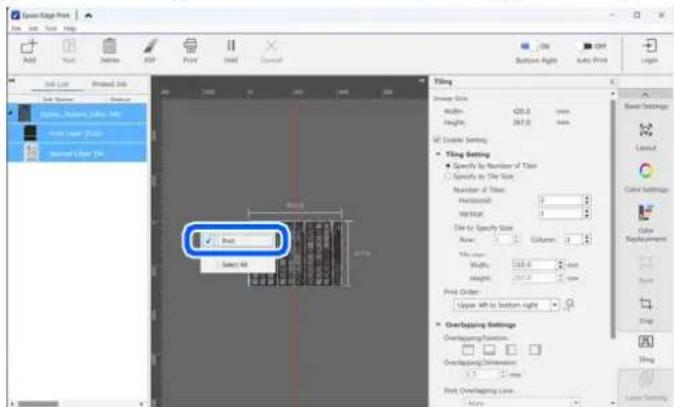
Task: Open Basic Settings in the right sidebar
Action: pos(646,105)
